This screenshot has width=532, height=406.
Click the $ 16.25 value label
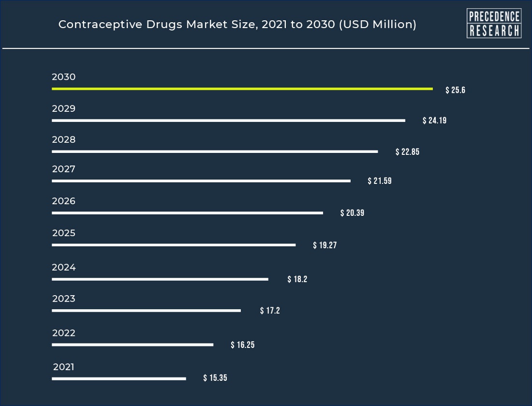[242, 345]
